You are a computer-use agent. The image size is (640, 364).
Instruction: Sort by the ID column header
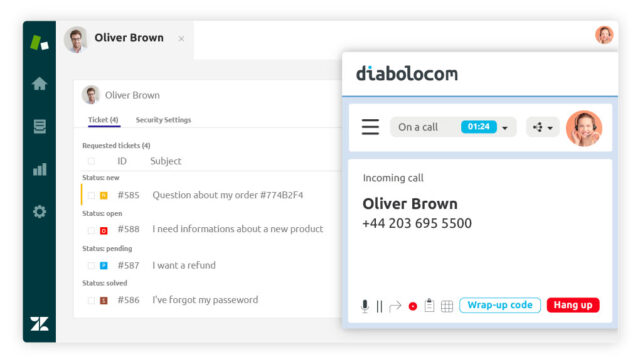pyautogui.click(x=122, y=161)
